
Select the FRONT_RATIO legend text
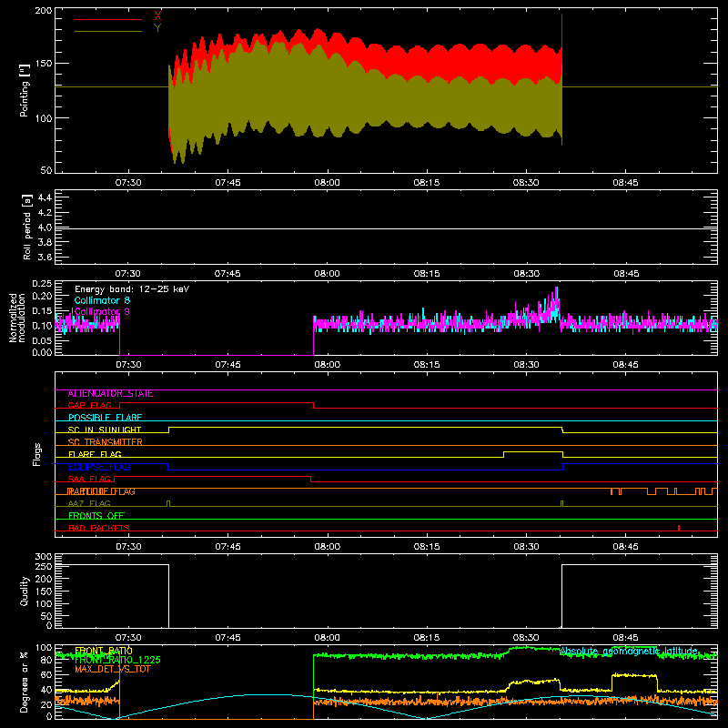pos(104,651)
